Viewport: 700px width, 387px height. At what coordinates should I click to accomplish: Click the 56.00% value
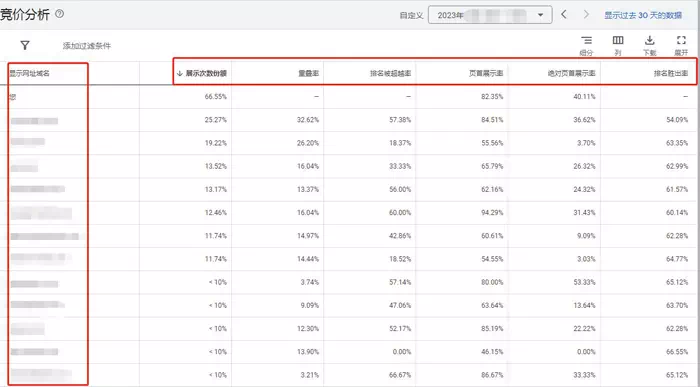click(400, 189)
